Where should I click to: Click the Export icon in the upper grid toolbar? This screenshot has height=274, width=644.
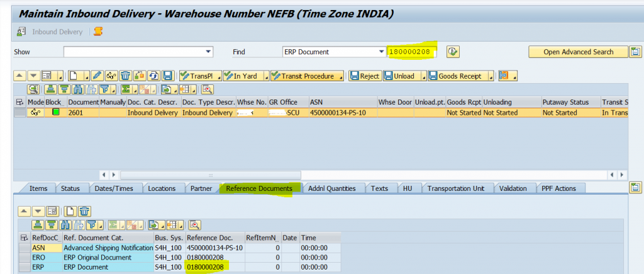(165, 89)
